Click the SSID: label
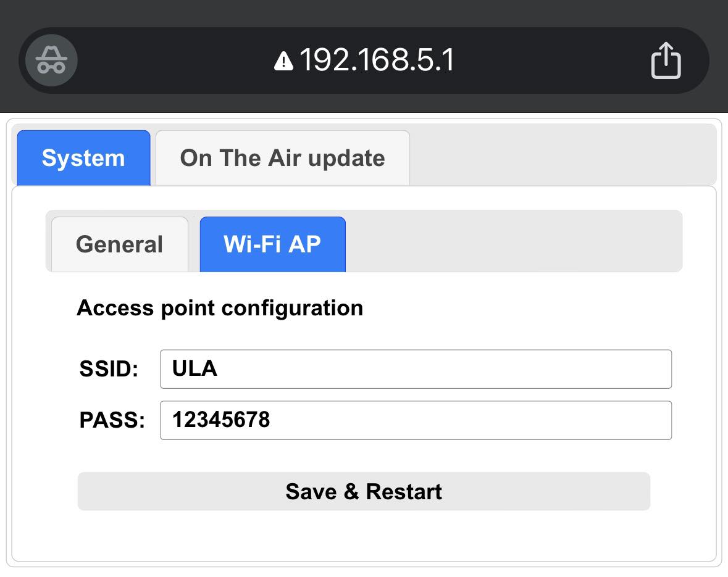The width and height of the screenshot is (728, 577). [x=109, y=369]
